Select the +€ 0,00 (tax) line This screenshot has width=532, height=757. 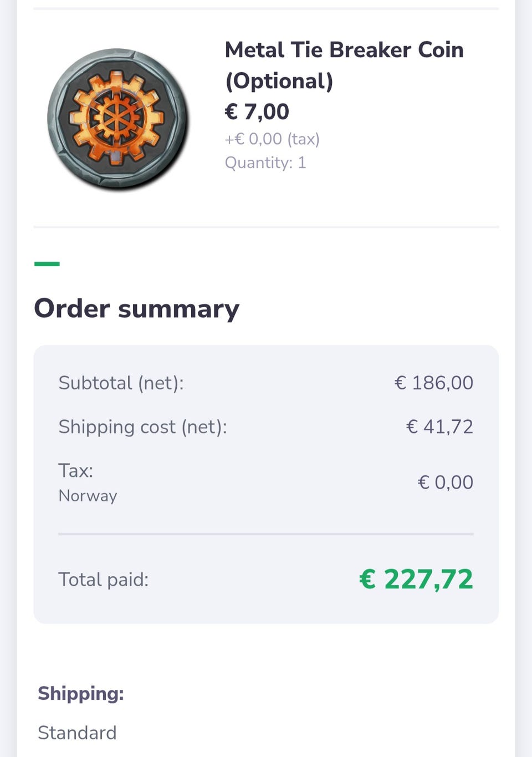272,139
